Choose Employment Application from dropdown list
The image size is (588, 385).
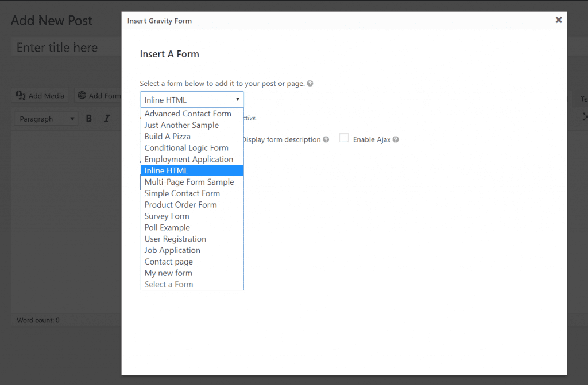pos(192,159)
